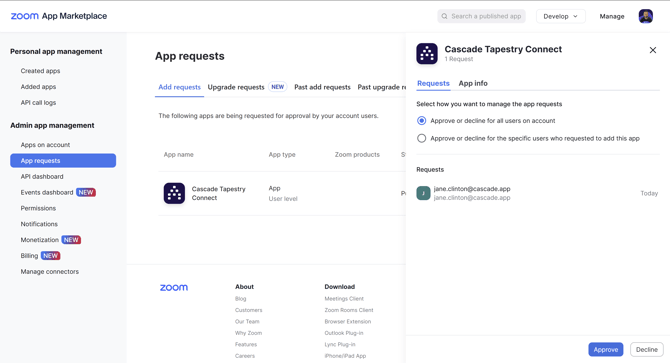Open Browser Extension download link
The image size is (670, 363).
pos(347,322)
